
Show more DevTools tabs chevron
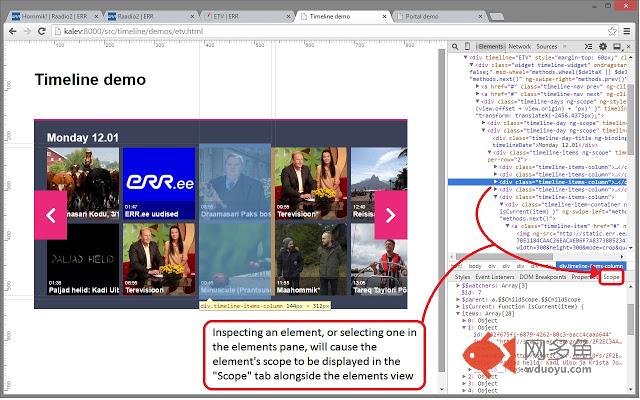[x=565, y=47]
